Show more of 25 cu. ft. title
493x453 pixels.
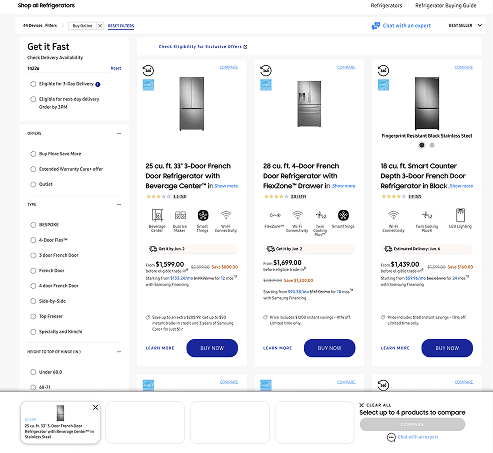click(226, 186)
